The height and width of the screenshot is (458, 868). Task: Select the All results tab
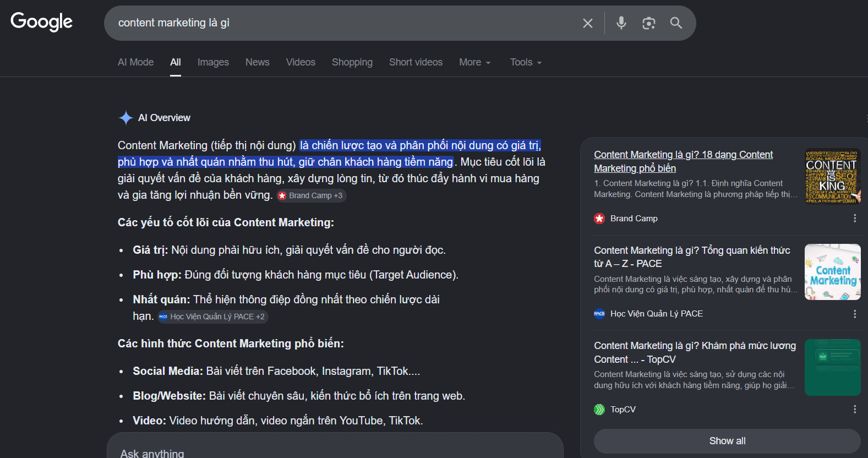tap(176, 62)
